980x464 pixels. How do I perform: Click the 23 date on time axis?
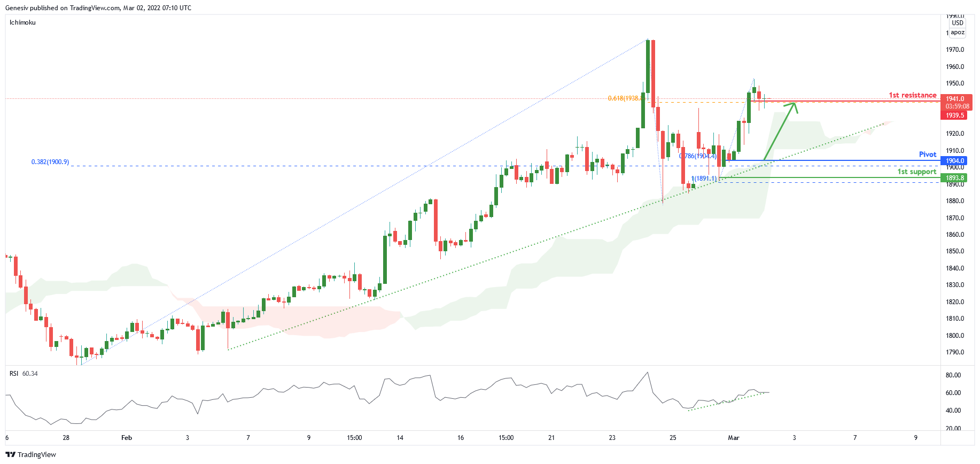tap(612, 438)
